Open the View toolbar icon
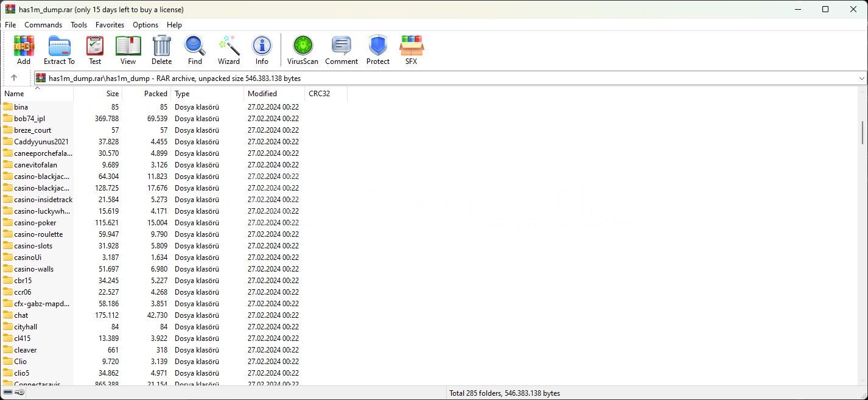Image resolution: width=868 pixels, height=400 pixels. pyautogui.click(x=128, y=49)
